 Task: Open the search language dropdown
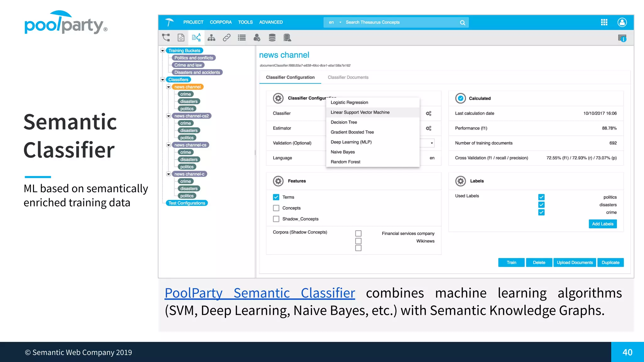335,22
